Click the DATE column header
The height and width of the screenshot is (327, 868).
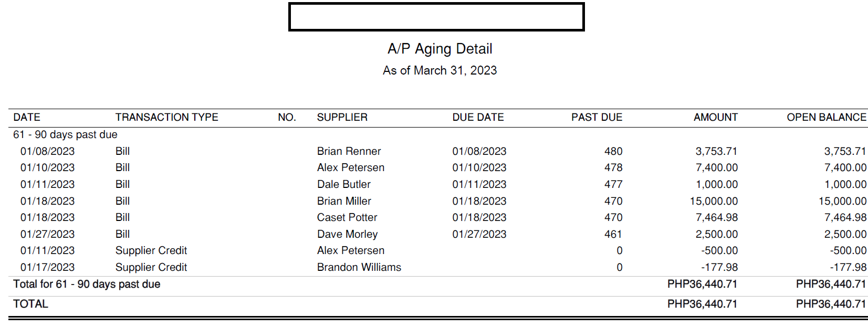click(x=27, y=117)
